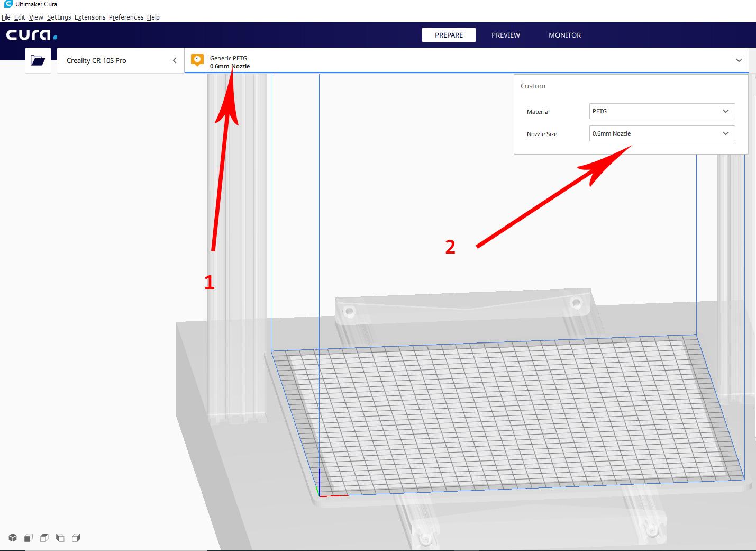The height and width of the screenshot is (551, 756).
Task: Switch to the PREVIEW stage tab
Action: pyautogui.click(x=506, y=35)
